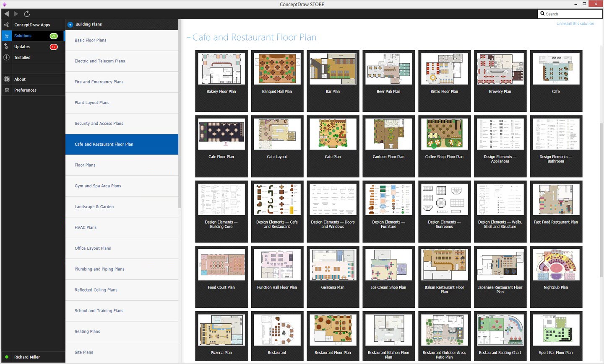
Task: Click the green online status dot
Action: click(7, 357)
